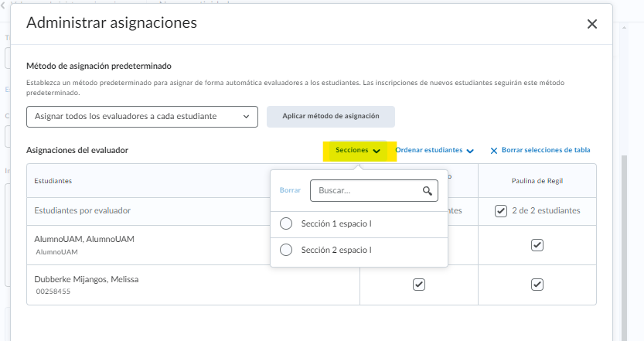Select the Sección 1 espacio I radio button
This screenshot has width=644, height=341.
[286, 224]
